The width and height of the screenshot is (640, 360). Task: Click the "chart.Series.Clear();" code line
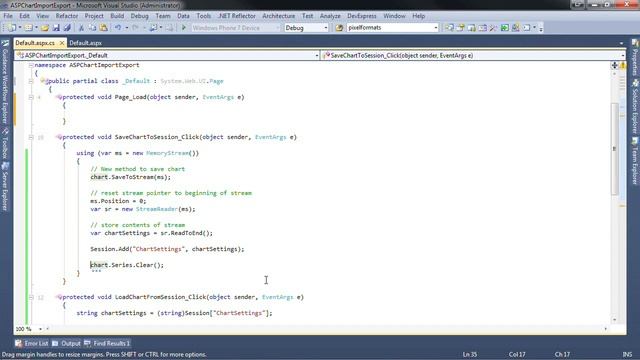[x=127, y=265]
